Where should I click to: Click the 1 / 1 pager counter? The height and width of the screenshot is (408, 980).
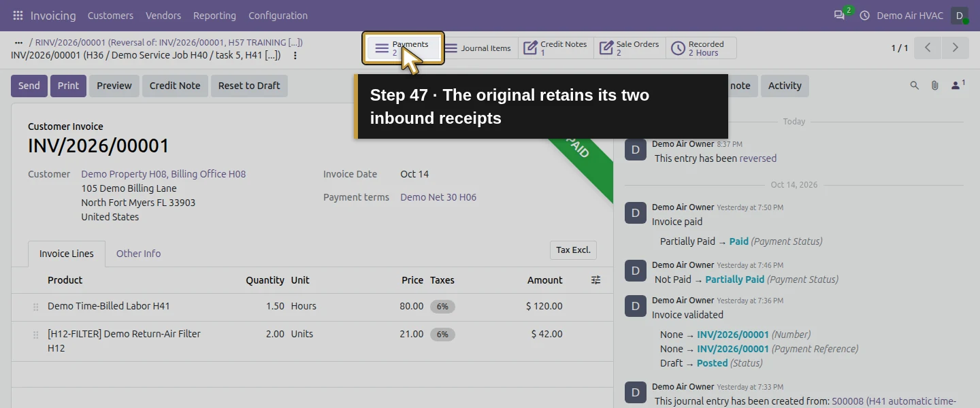[900, 48]
